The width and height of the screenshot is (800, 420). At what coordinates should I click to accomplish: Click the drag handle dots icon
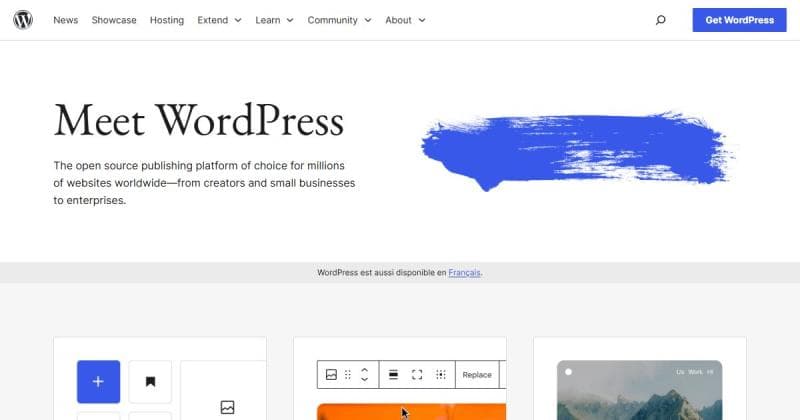tap(348, 375)
